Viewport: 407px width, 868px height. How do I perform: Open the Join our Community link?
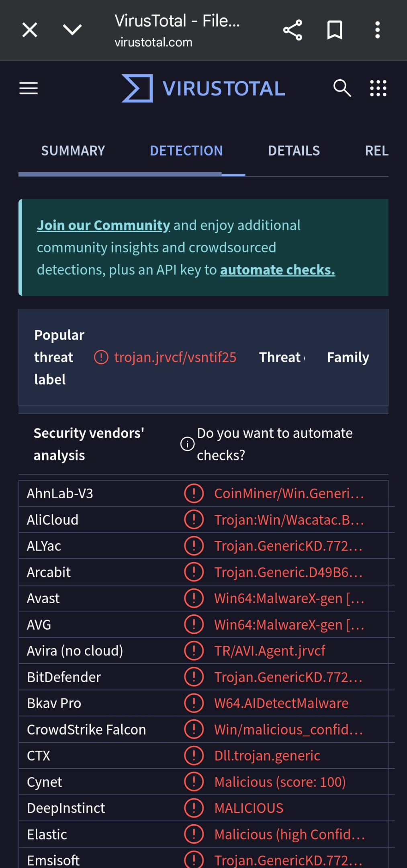click(x=104, y=225)
